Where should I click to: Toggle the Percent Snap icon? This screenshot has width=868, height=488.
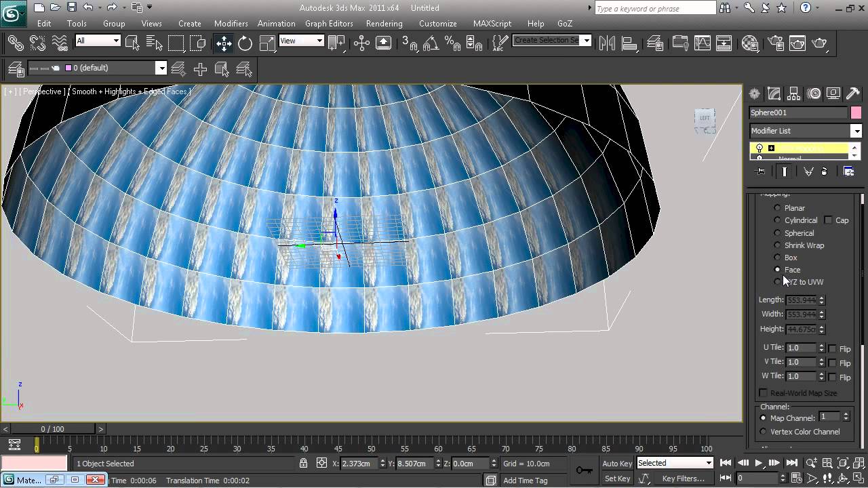[x=452, y=43]
